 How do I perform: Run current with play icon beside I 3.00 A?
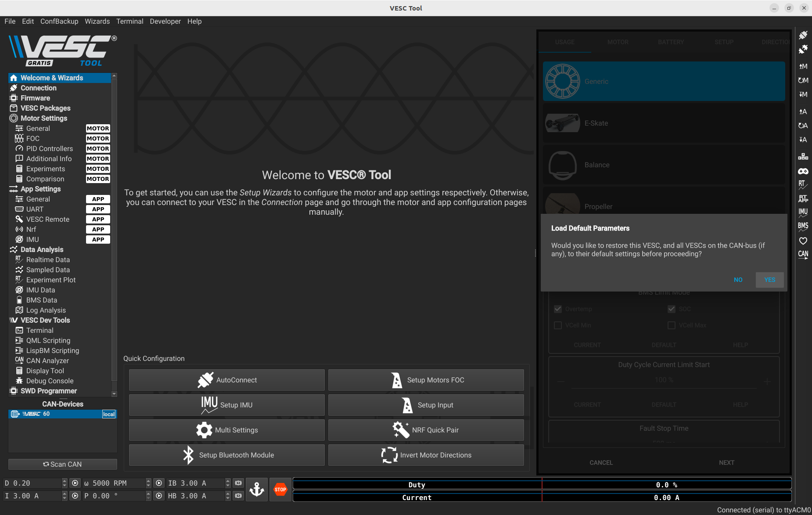[x=75, y=496]
